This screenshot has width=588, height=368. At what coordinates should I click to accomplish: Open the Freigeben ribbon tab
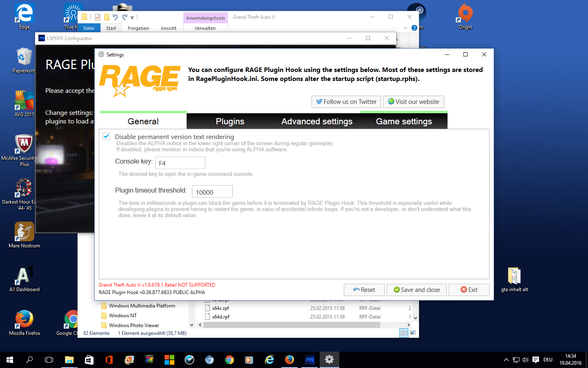pyautogui.click(x=138, y=28)
